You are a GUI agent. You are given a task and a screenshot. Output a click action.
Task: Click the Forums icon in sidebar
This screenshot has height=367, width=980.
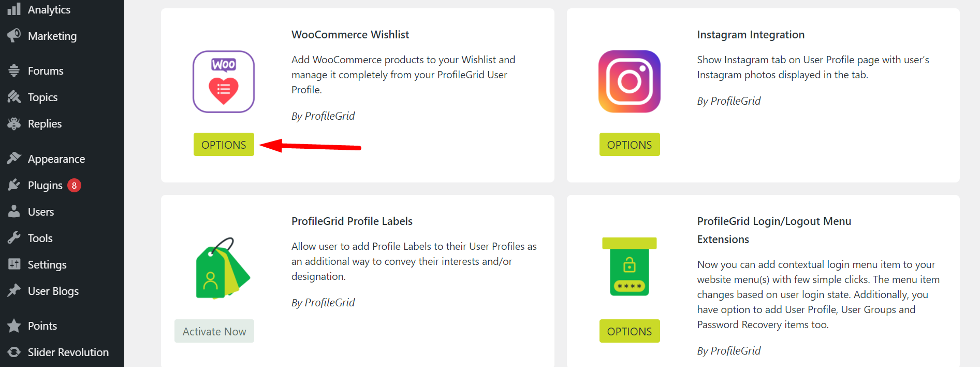pyautogui.click(x=14, y=70)
